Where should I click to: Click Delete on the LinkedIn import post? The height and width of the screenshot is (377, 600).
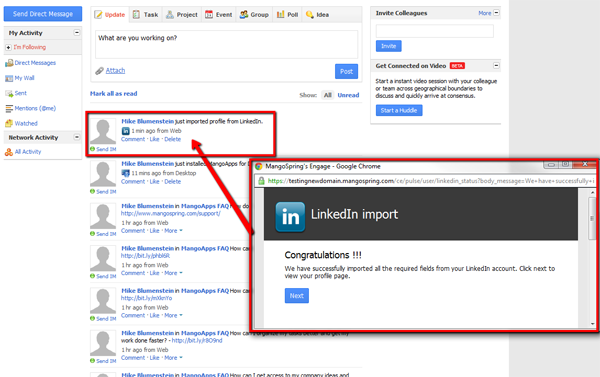[x=173, y=139]
